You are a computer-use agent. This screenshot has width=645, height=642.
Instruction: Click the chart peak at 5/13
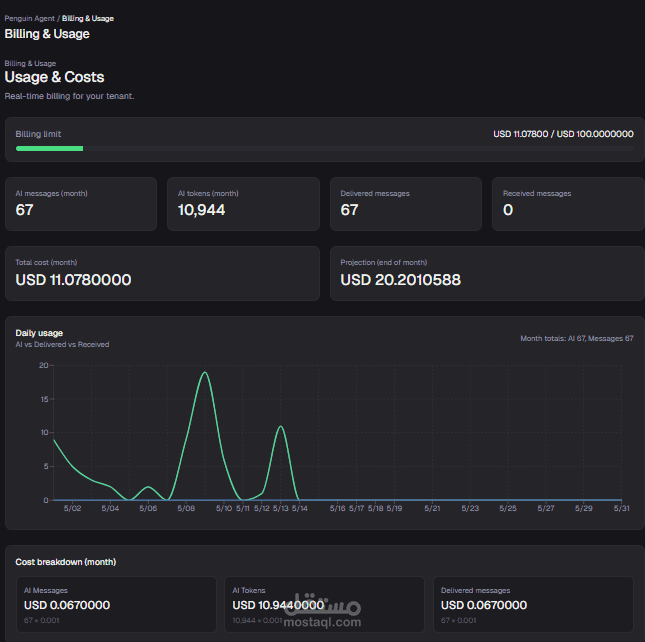[x=281, y=426]
